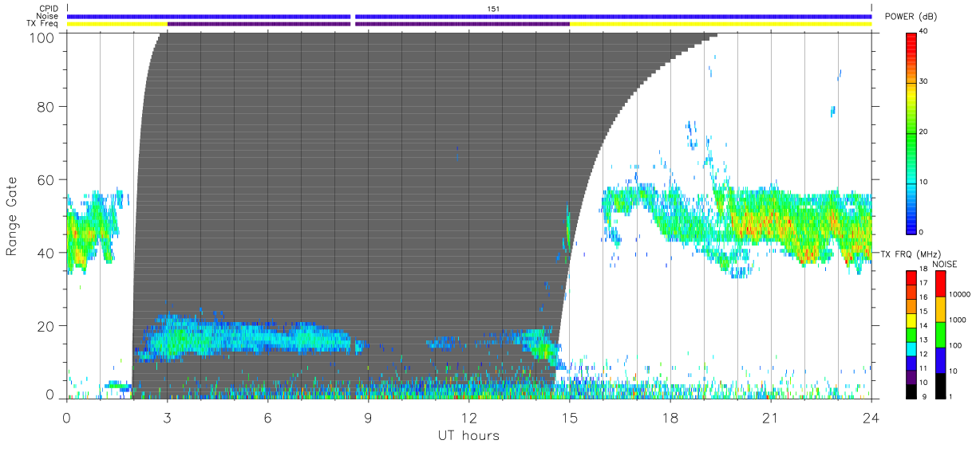
Task: Click the 1000 label on NOISE legend
Action: click(x=956, y=320)
